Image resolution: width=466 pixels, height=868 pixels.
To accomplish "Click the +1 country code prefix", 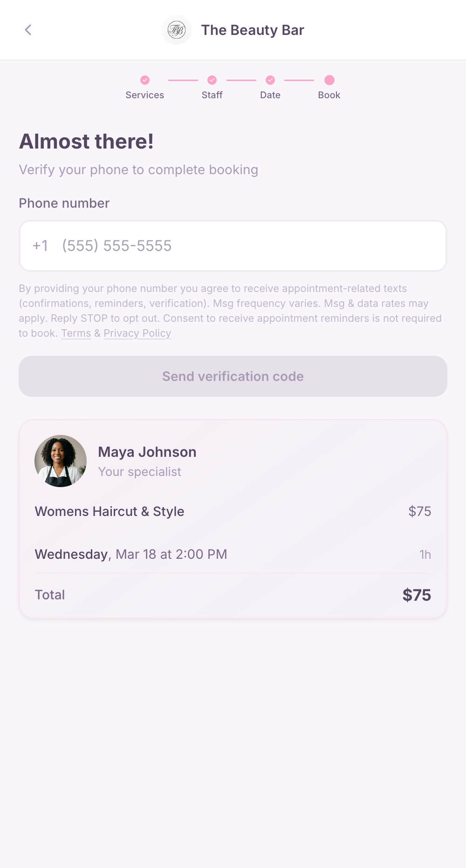I will click(41, 246).
